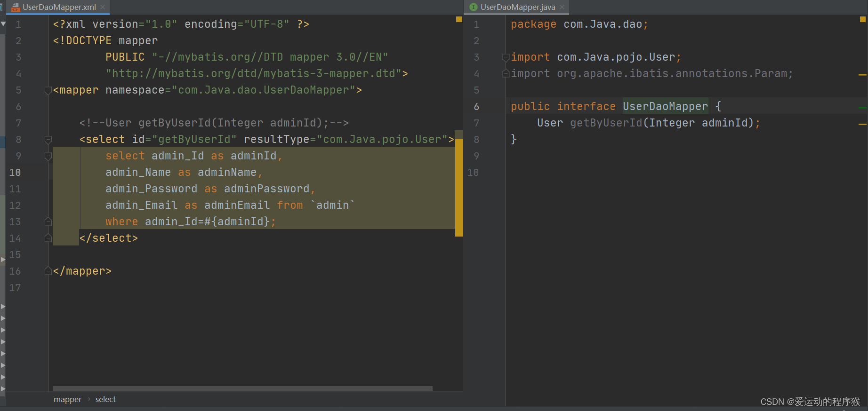The image size is (868, 411).
Task: Click line number 6 in Java gutter
Action: [x=476, y=107]
